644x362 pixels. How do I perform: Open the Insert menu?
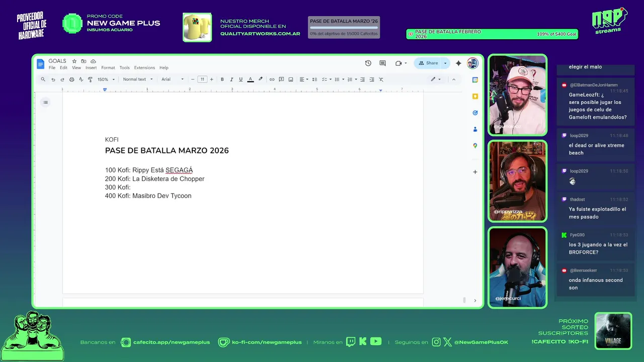91,68
